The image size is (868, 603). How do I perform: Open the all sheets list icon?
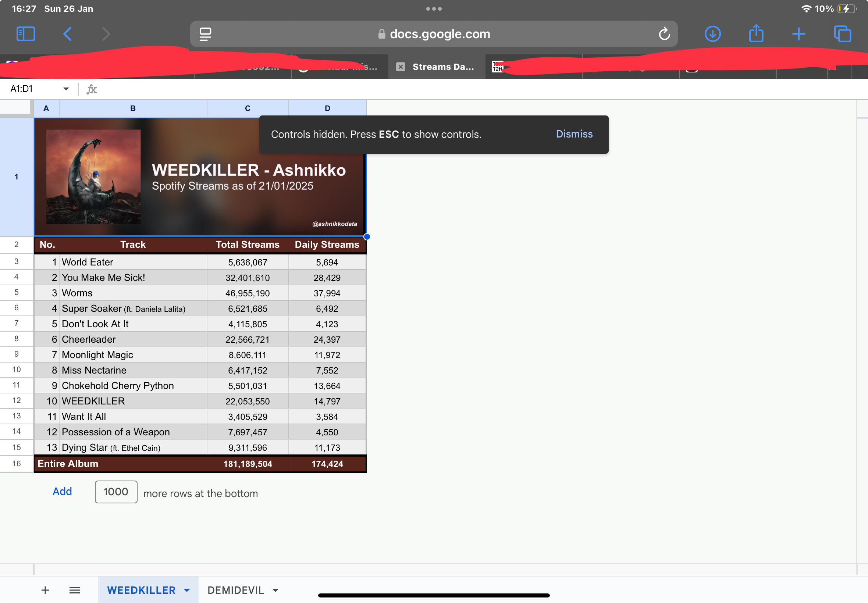click(x=74, y=590)
